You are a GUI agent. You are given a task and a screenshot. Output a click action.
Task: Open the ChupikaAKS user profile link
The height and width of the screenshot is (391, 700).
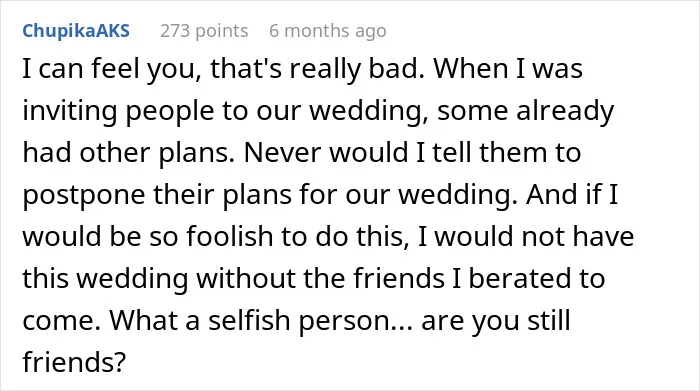coord(76,31)
